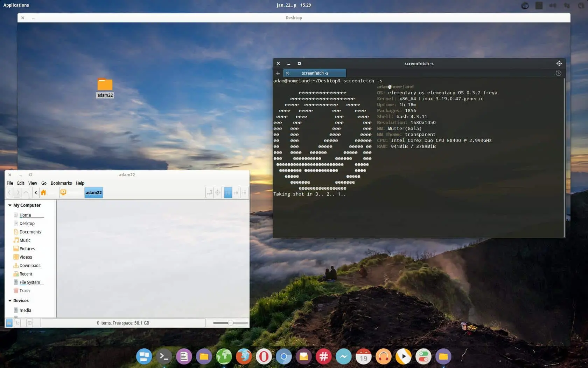Switch file manager to grid view
Image resolution: width=588 pixels, height=368 pixels.
tap(228, 192)
